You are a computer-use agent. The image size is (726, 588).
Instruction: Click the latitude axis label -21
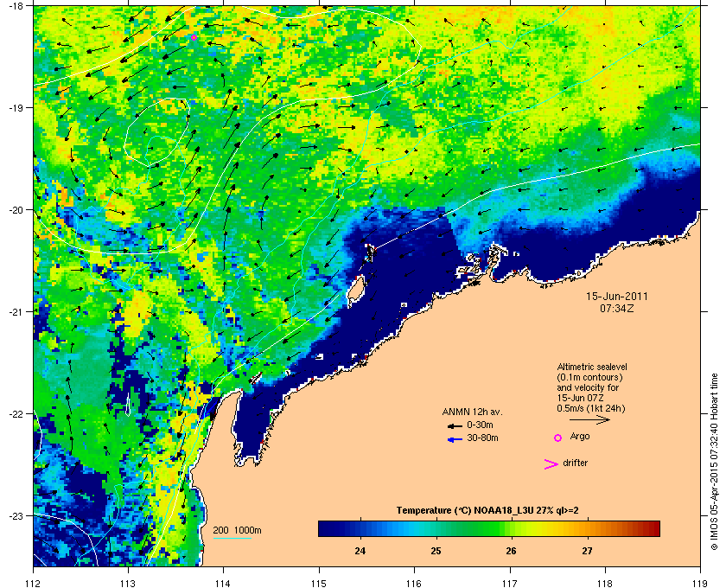coord(16,311)
